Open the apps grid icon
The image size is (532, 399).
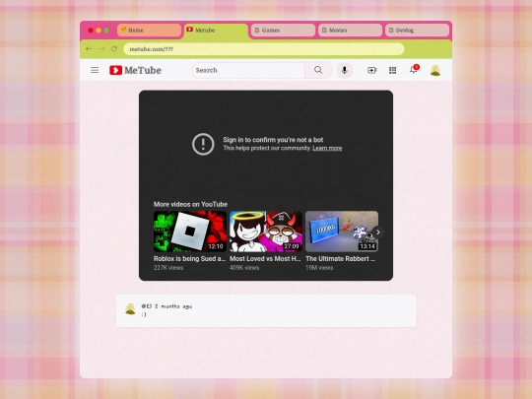point(392,70)
